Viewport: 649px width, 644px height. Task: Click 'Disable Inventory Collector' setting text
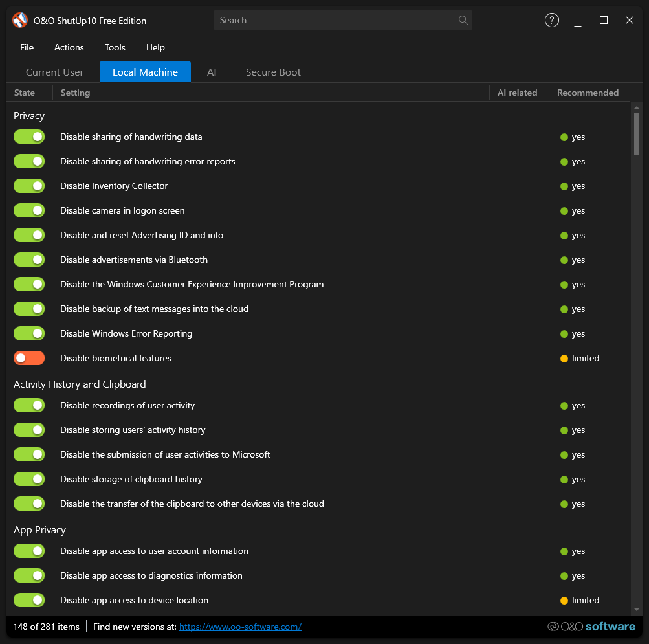pyautogui.click(x=115, y=186)
